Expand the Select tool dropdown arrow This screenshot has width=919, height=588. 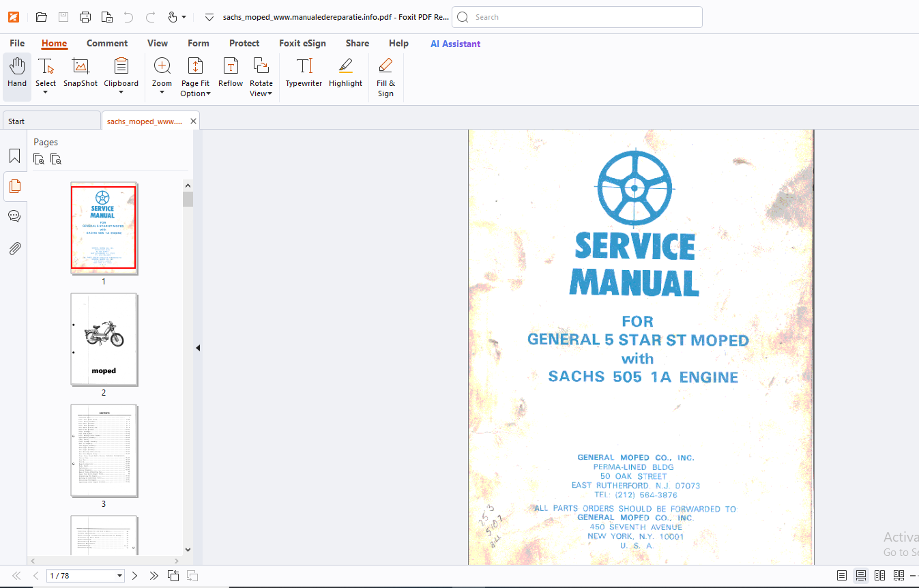pos(46,93)
